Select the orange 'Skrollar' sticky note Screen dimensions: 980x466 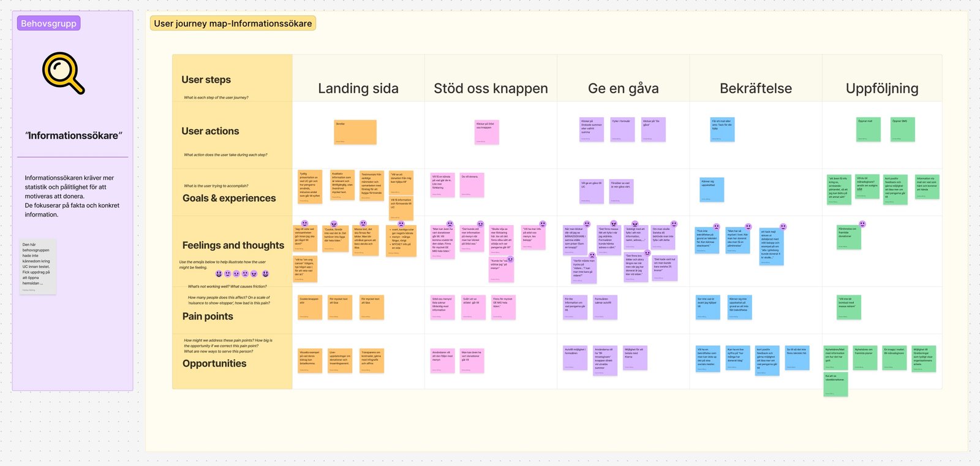click(x=355, y=132)
